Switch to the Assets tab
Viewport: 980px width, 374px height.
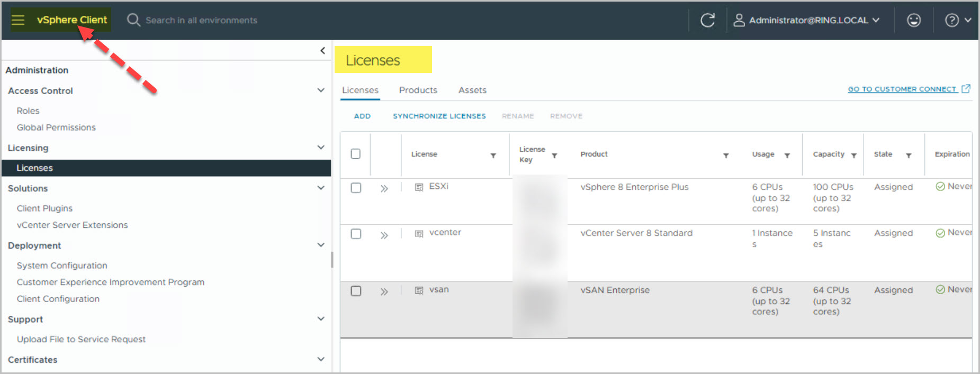(472, 90)
